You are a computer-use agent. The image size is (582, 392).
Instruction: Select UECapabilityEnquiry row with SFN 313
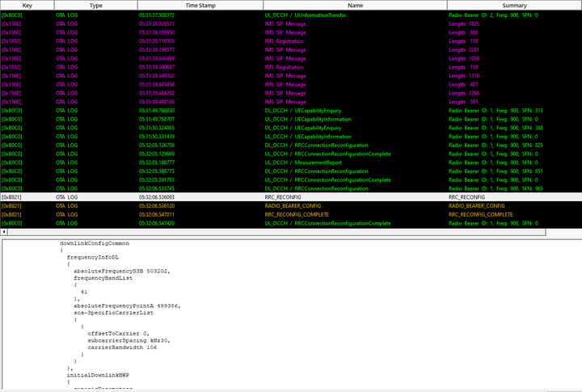(291, 110)
